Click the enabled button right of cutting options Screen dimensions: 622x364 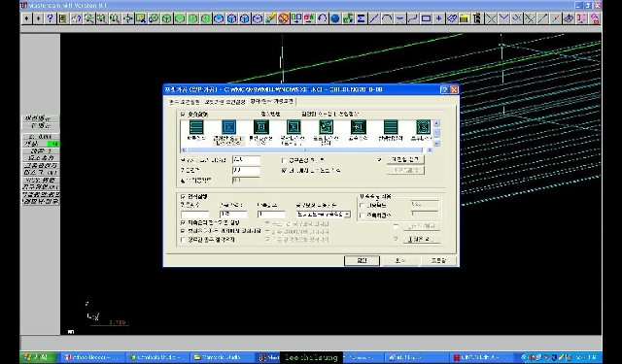pos(405,159)
